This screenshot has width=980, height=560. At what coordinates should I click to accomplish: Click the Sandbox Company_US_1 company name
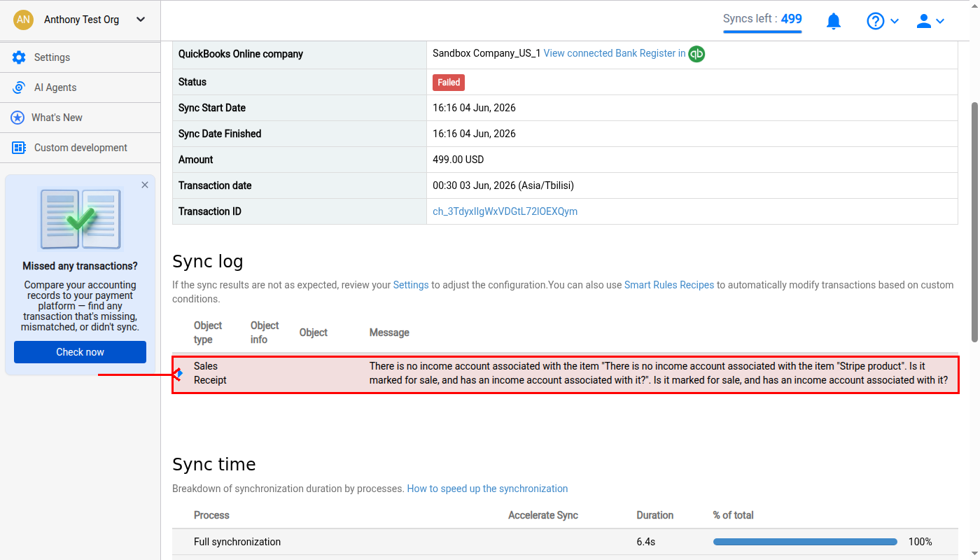(486, 53)
